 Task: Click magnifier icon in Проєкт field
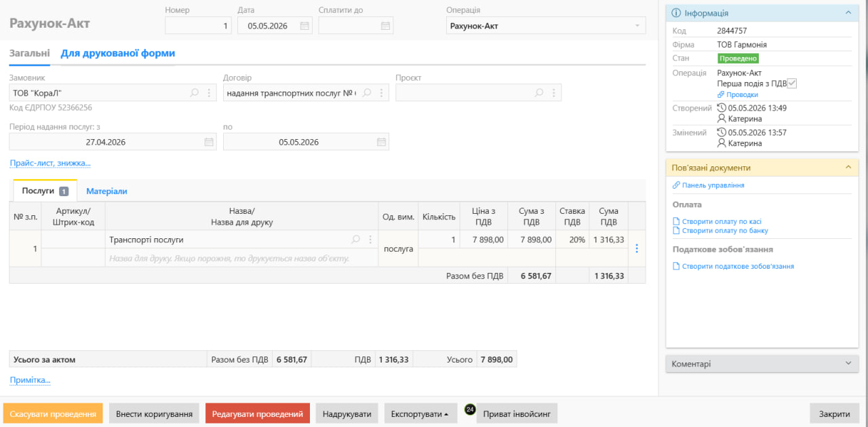(x=540, y=93)
